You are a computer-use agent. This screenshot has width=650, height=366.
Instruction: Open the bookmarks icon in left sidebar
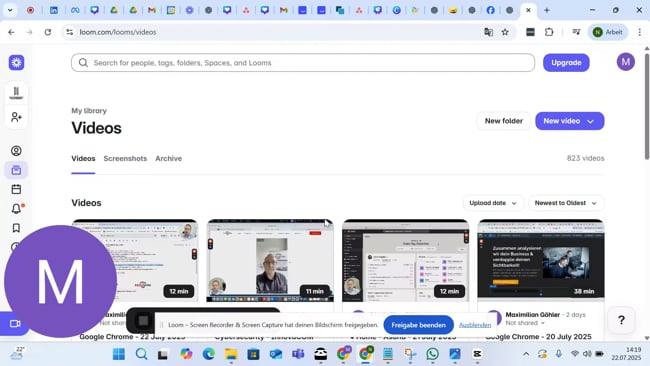pyautogui.click(x=16, y=228)
